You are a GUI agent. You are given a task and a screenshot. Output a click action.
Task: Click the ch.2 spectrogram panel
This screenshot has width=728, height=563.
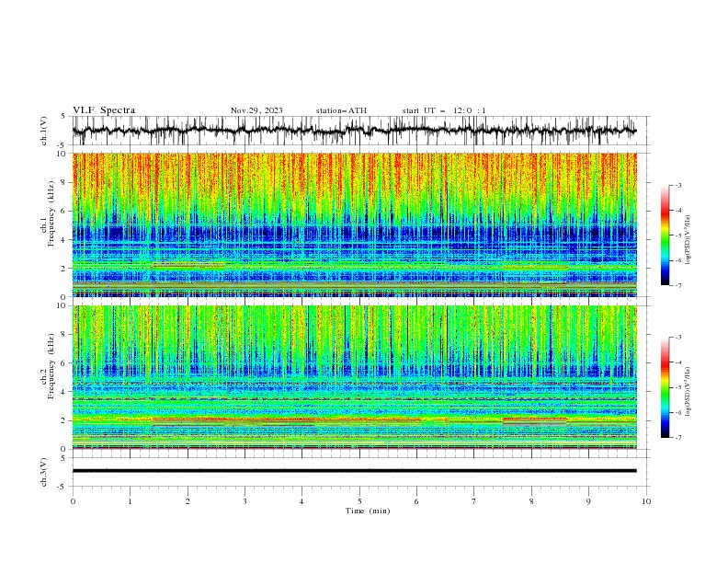[355, 377]
